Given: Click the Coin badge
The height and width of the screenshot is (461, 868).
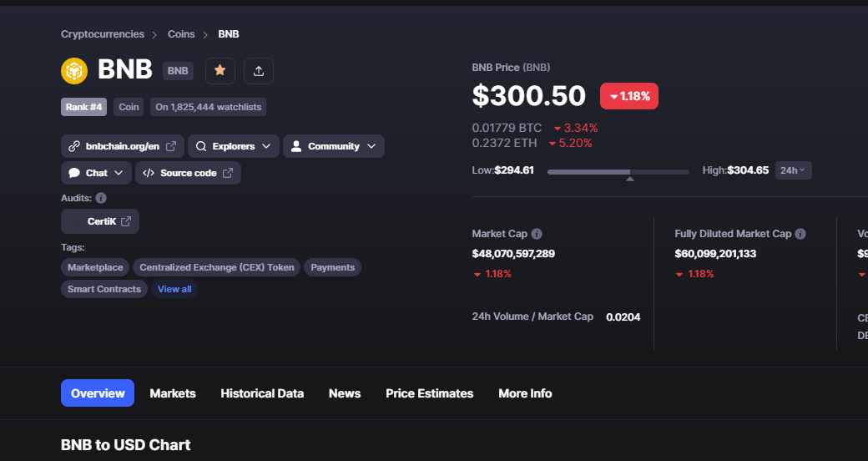Looking at the screenshot, I should pyautogui.click(x=129, y=107).
